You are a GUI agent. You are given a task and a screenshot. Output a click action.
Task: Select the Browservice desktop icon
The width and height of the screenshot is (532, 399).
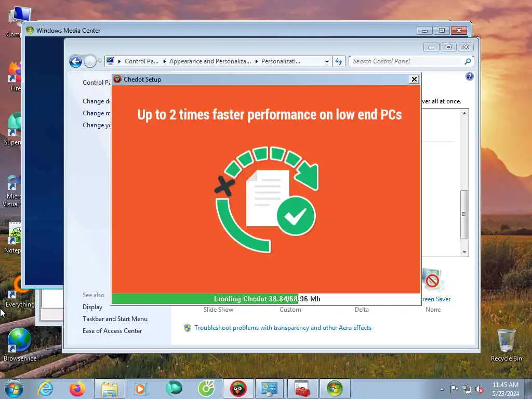pos(20,345)
